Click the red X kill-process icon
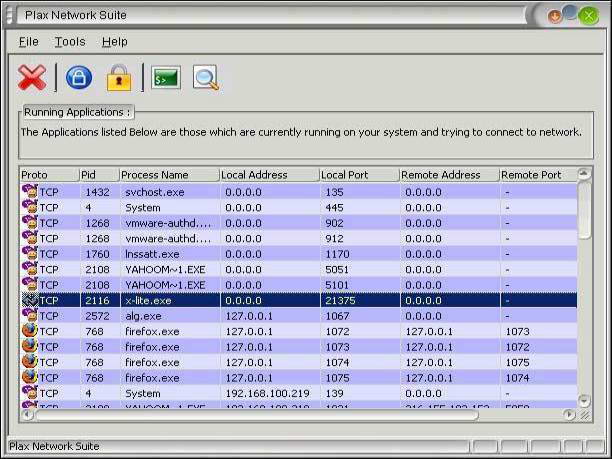Image resolution: width=612 pixels, height=459 pixels. 32,78
